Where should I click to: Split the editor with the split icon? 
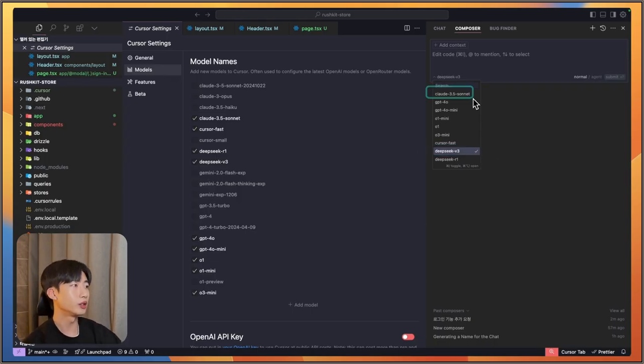point(407,28)
